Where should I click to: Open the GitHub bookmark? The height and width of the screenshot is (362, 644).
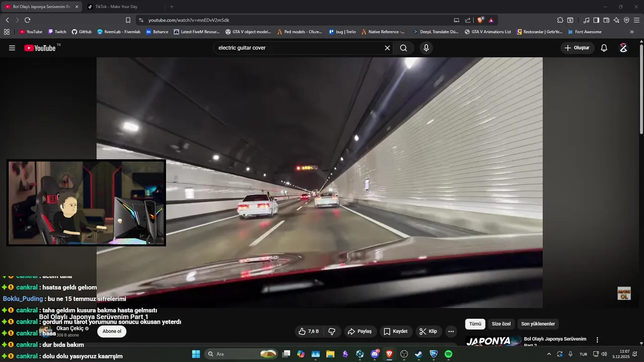(x=82, y=32)
